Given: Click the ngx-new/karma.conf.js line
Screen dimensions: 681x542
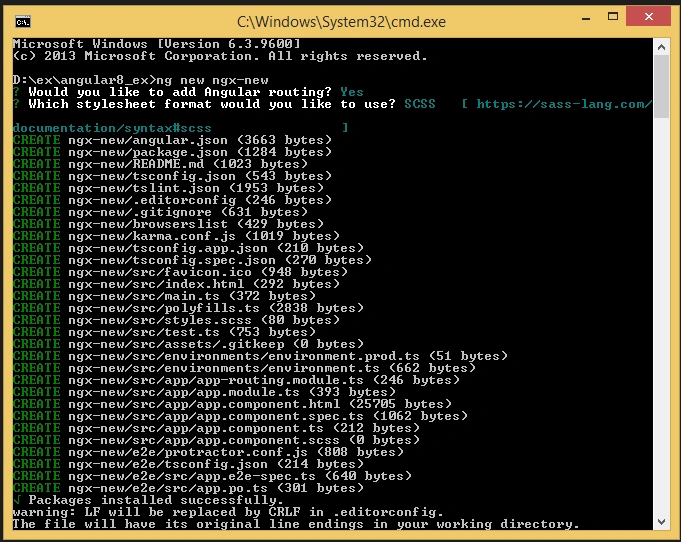Looking at the screenshot, I should 176,236.
